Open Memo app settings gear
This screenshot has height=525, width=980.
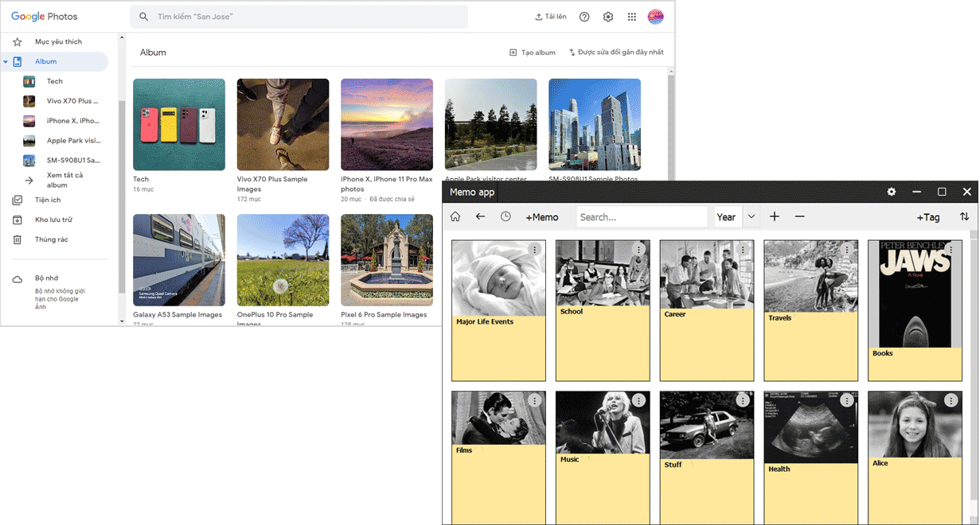pos(892,192)
